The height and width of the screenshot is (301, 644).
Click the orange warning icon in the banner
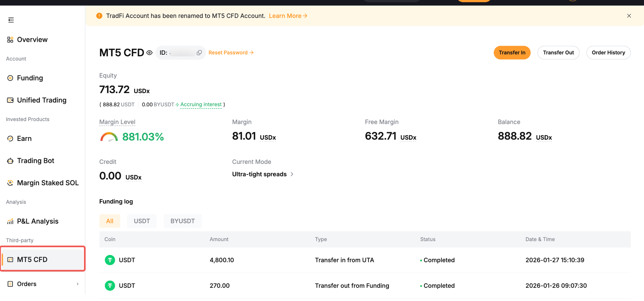(99, 16)
